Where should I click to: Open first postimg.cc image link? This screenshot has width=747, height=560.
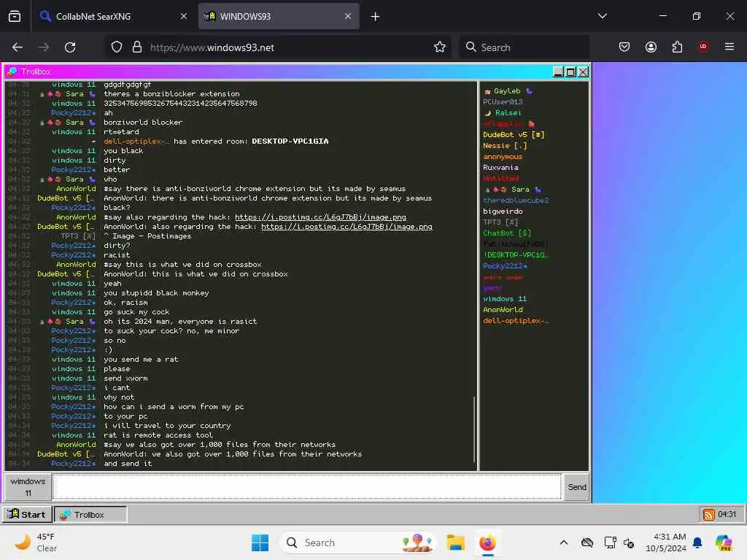tap(320, 217)
